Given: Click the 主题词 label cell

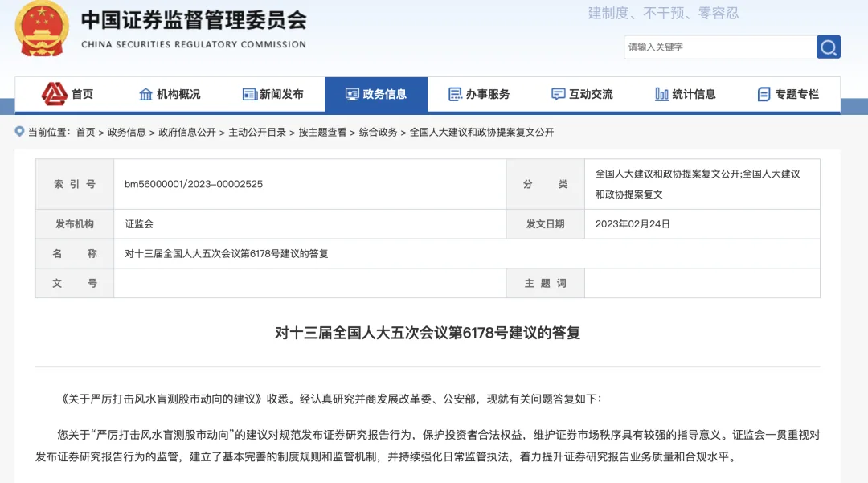Looking at the screenshot, I should coord(545,283).
